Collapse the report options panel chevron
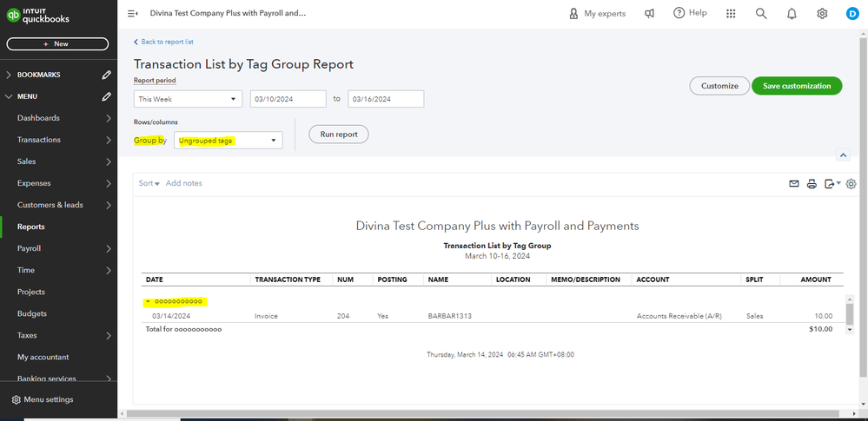This screenshot has height=421, width=868. click(x=843, y=155)
